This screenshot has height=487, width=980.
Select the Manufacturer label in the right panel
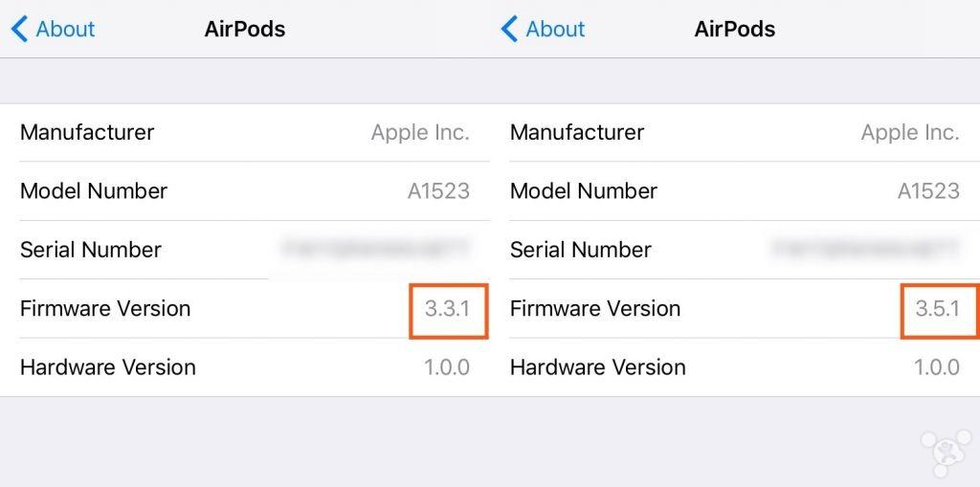(577, 132)
